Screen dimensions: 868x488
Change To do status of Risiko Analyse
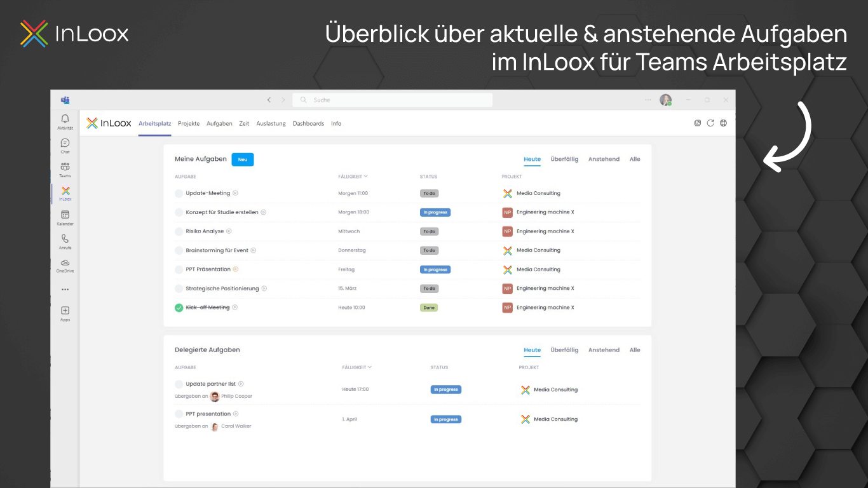click(x=430, y=231)
